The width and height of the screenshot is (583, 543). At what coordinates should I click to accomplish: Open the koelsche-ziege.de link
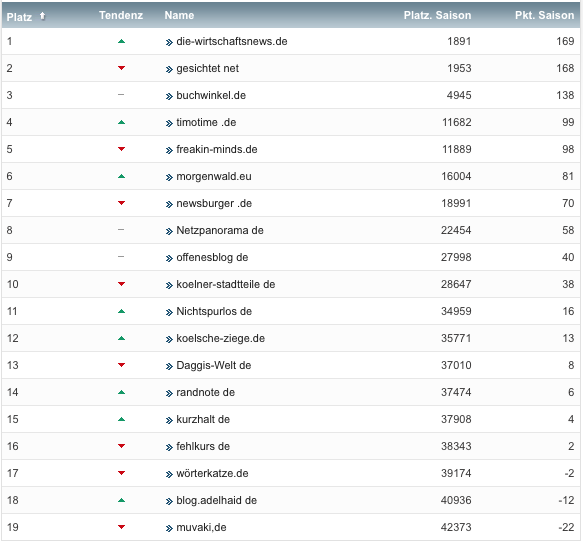[x=220, y=338]
